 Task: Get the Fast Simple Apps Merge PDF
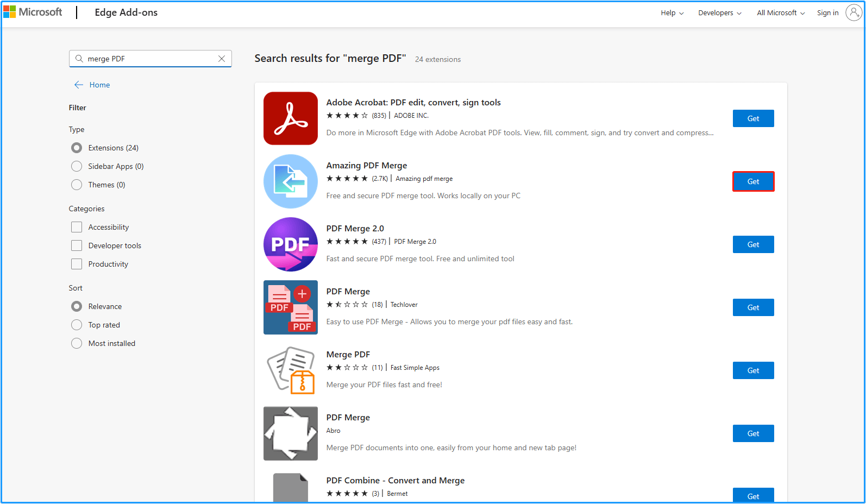pos(753,370)
